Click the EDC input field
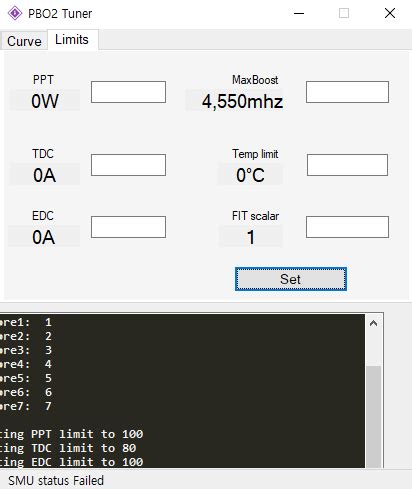The image size is (412, 489). tap(128, 227)
